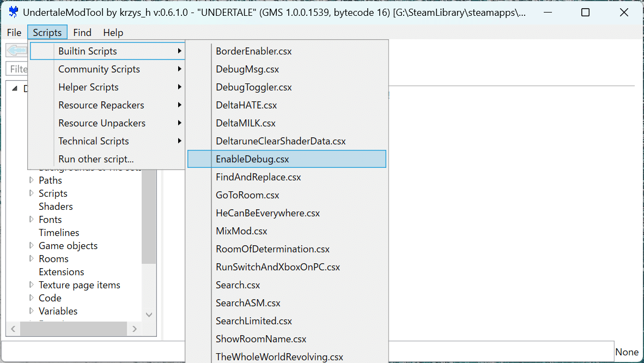The height and width of the screenshot is (363, 644).
Task: Click the Community Scripts submenu arrow
Action: pos(179,69)
